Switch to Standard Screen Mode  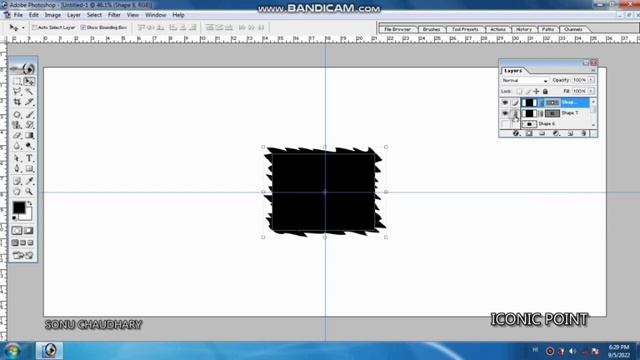tap(15, 243)
